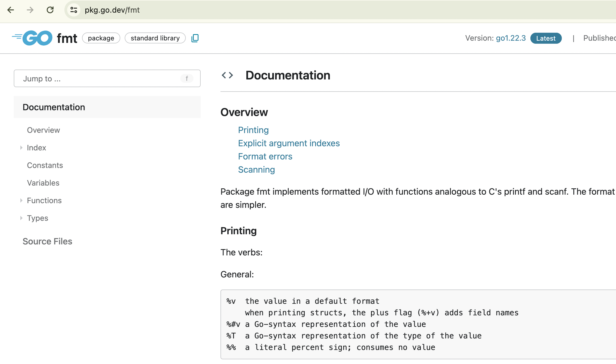Viewport: 616px width, 364px height.
Task: Click the browser forward arrow
Action: coord(30,10)
